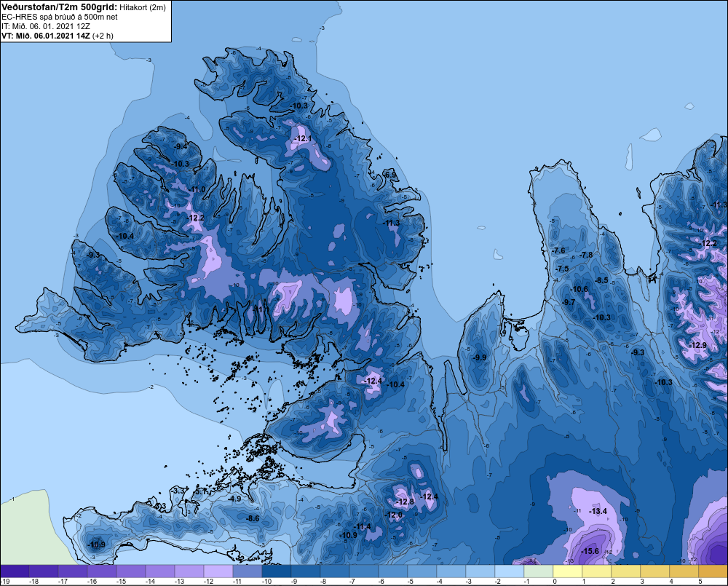Screen dimensions: 728x586
Task: Click the 'IT: Mið. 06. 01. 2021 12Z' line
Action: pyautogui.click(x=45, y=26)
